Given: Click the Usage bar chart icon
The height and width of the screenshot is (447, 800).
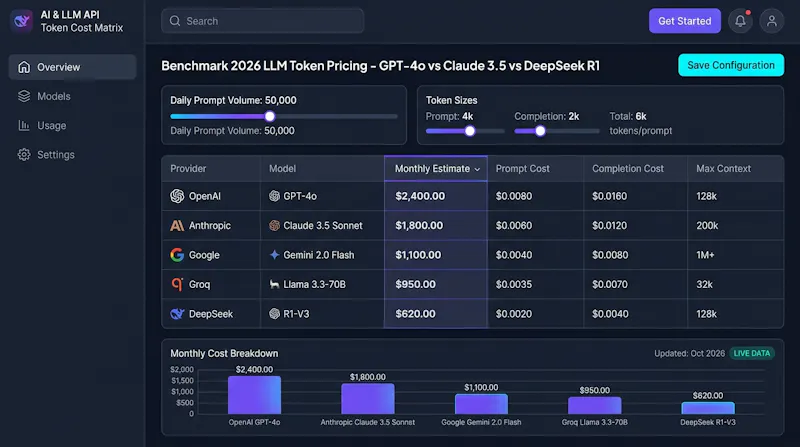Looking at the screenshot, I should point(24,126).
